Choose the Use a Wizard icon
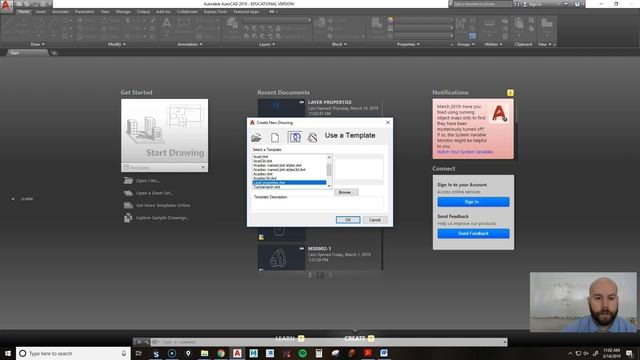 pos(312,138)
